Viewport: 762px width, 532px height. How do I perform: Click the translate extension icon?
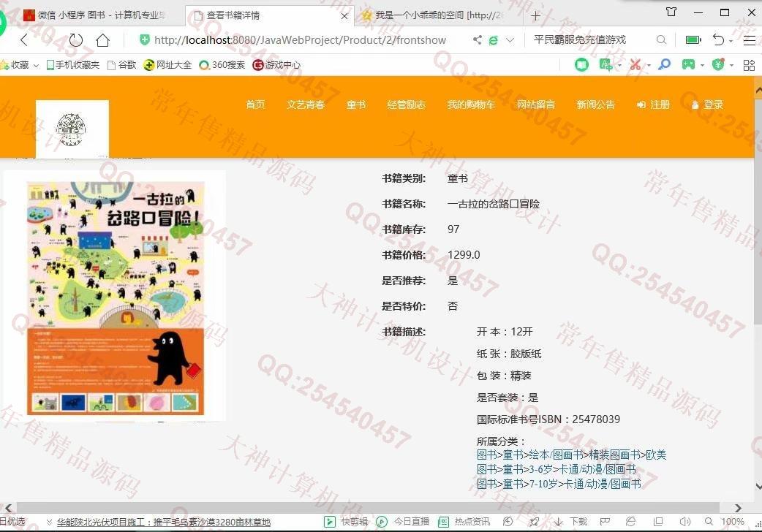(606, 64)
